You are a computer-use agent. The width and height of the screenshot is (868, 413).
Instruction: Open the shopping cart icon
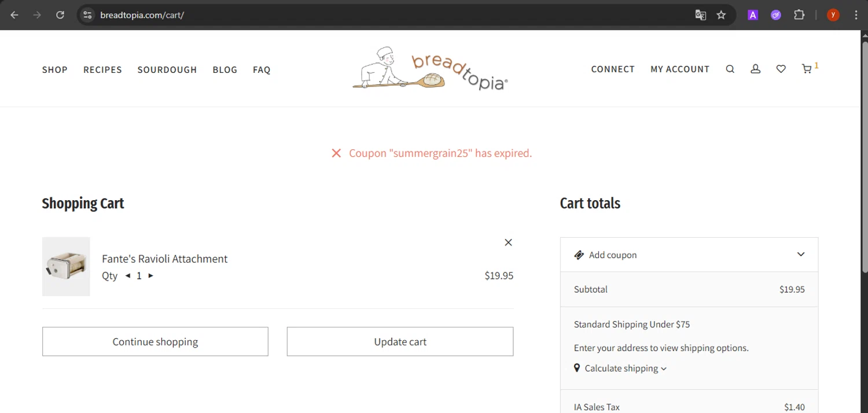pos(807,69)
